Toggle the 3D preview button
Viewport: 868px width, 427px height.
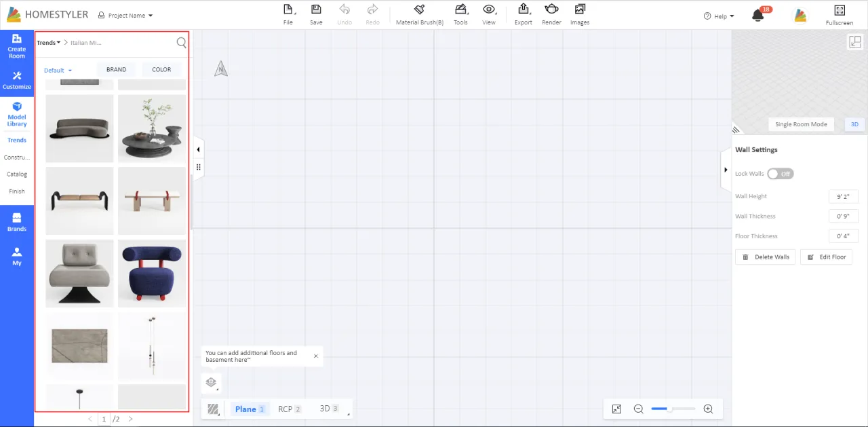854,124
